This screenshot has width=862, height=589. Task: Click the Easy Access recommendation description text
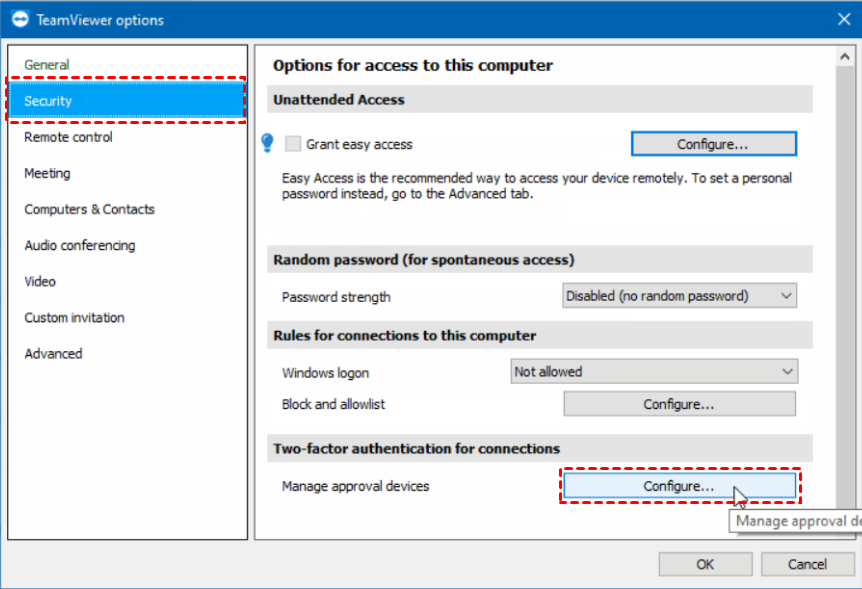[537, 186]
